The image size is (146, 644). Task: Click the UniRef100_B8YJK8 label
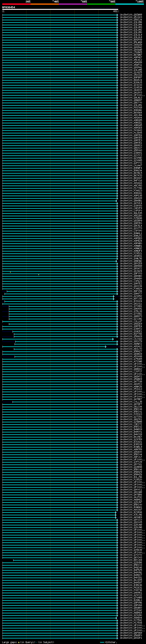(131, 560)
